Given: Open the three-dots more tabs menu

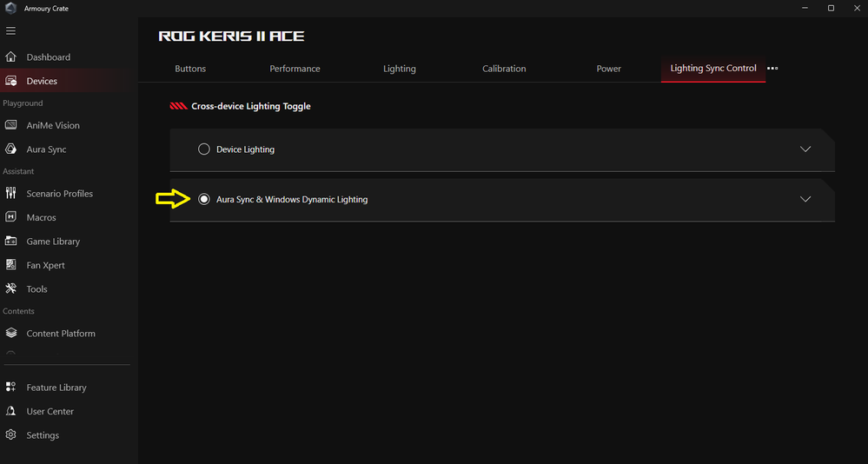Looking at the screenshot, I should 772,68.
